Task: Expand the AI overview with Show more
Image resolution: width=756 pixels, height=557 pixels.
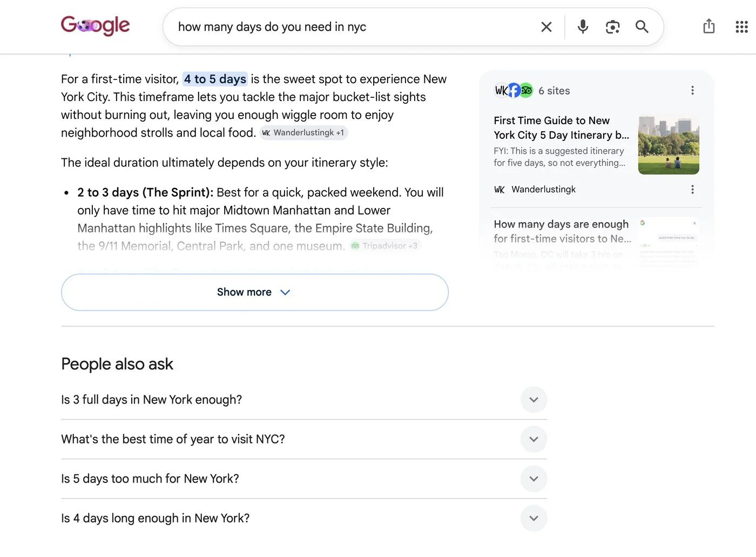Action: (255, 292)
